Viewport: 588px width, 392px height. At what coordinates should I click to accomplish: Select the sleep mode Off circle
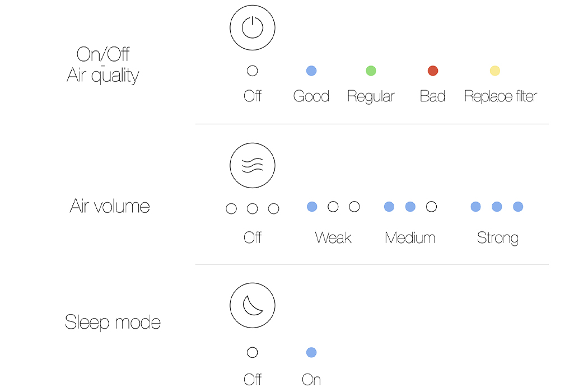pos(253,352)
